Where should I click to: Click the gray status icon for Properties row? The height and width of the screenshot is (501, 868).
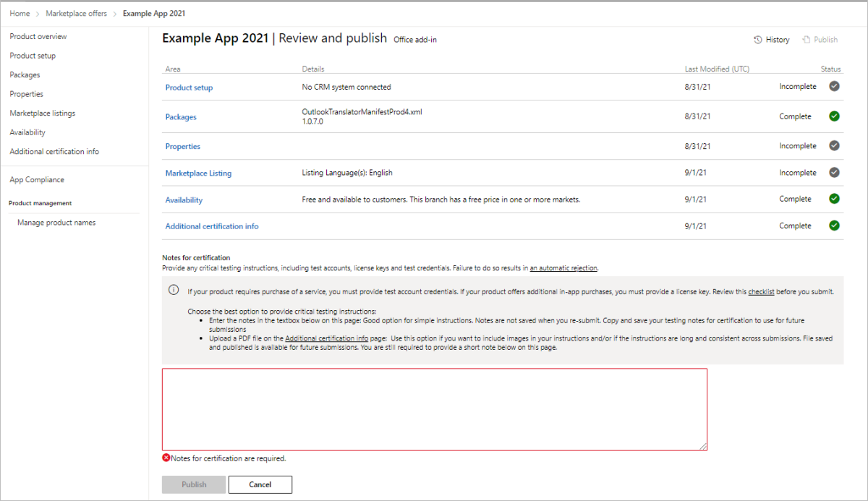[834, 146]
